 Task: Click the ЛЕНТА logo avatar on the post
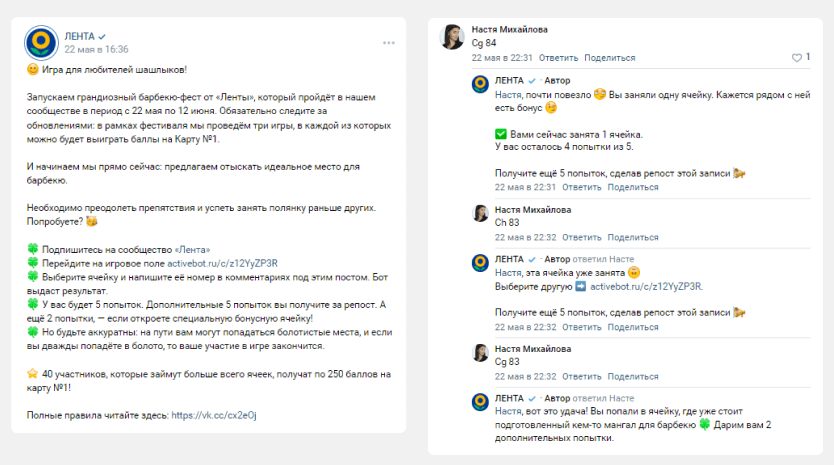[42, 42]
